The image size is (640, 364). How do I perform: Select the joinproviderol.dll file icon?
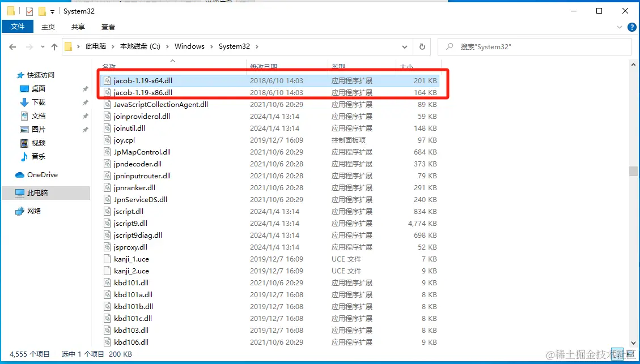(x=107, y=116)
